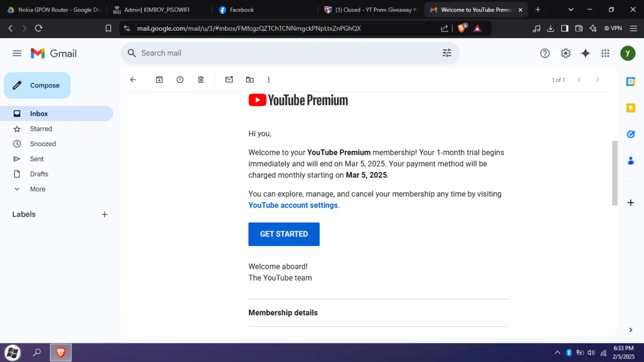Create a new label with the plus
Screen dimensions: 644x362
click(105, 215)
